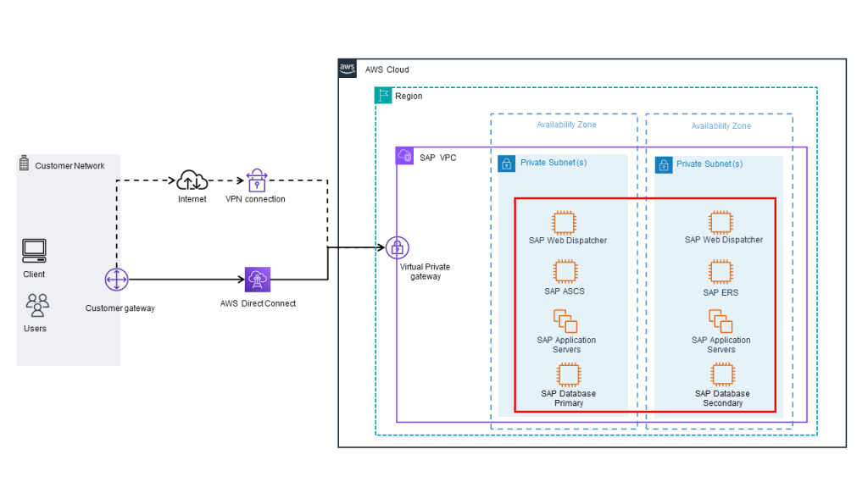868x488 pixels.
Task: Click the left Private Subnet lock icon
Action: tap(506, 164)
